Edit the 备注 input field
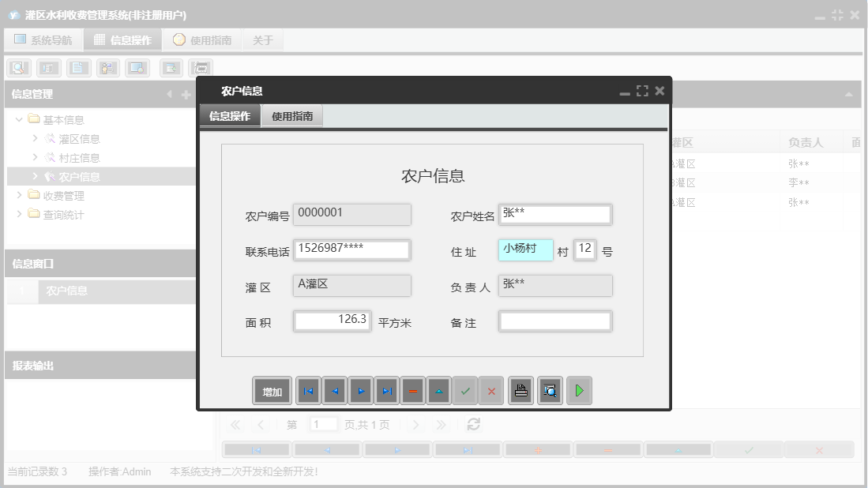The width and height of the screenshot is (868, 488). coord(555,321)
